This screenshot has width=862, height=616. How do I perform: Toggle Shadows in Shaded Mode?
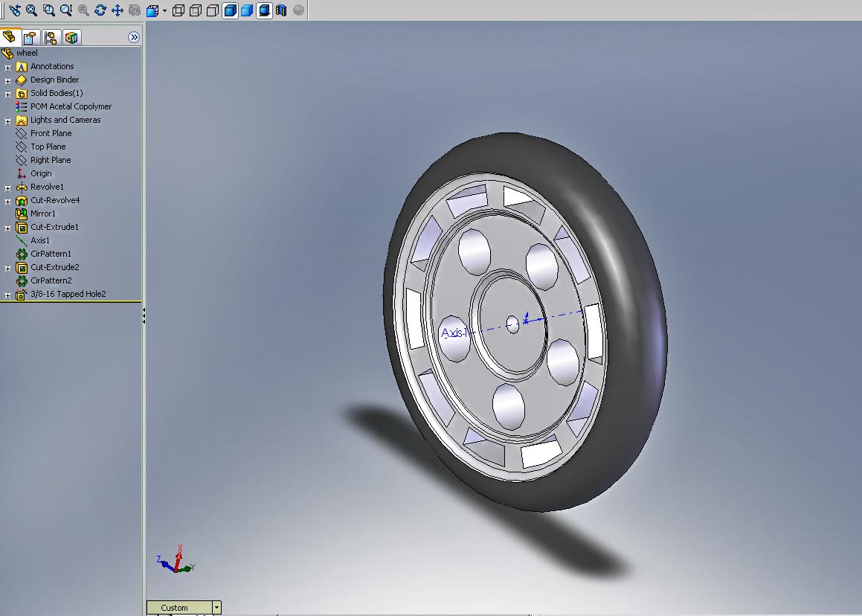(264, 10)
